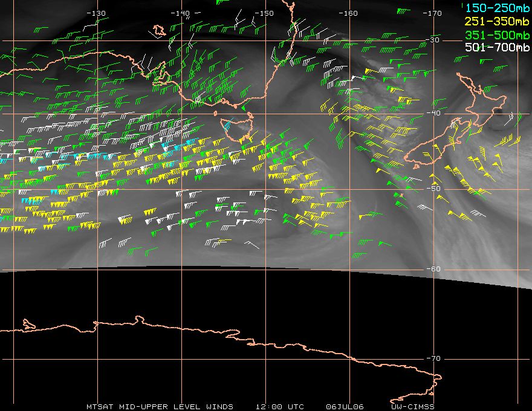
Task: Click the 06JUL06 date label
Action: coord(345,407)
